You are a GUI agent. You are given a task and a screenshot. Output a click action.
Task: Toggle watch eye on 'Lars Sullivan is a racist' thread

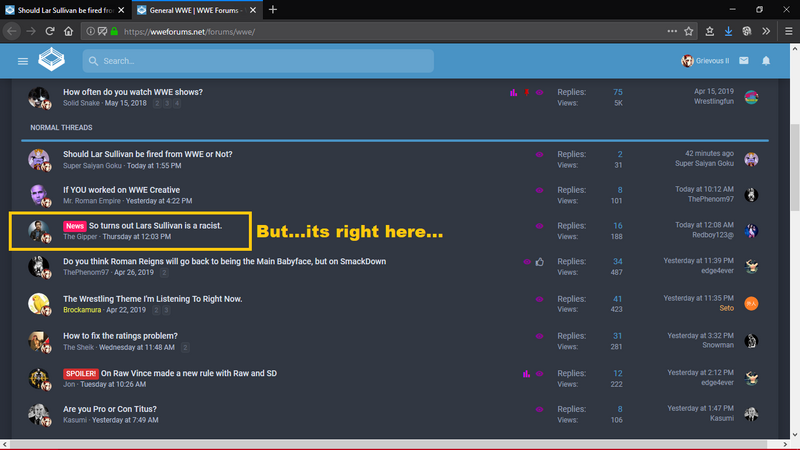[x=539, y=226]
